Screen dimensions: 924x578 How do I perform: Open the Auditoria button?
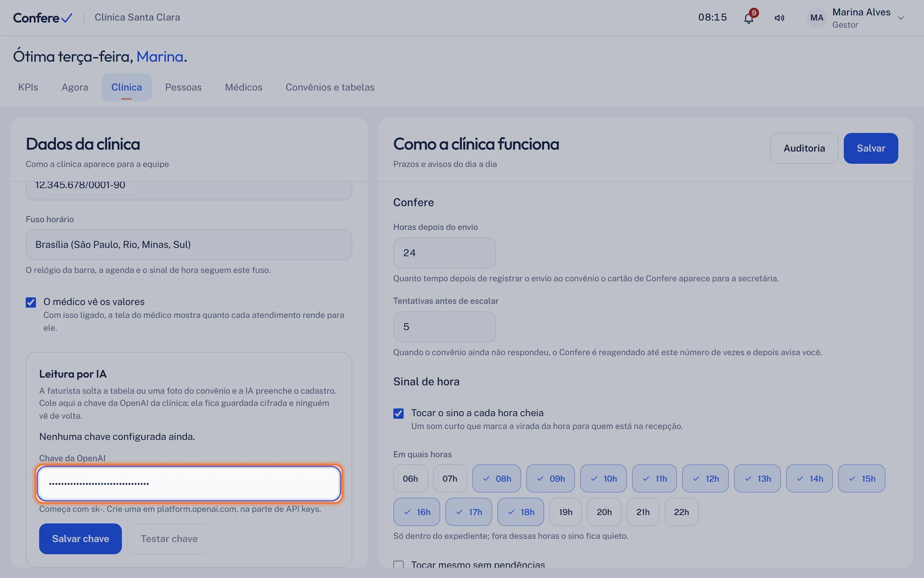click(804, 148)
